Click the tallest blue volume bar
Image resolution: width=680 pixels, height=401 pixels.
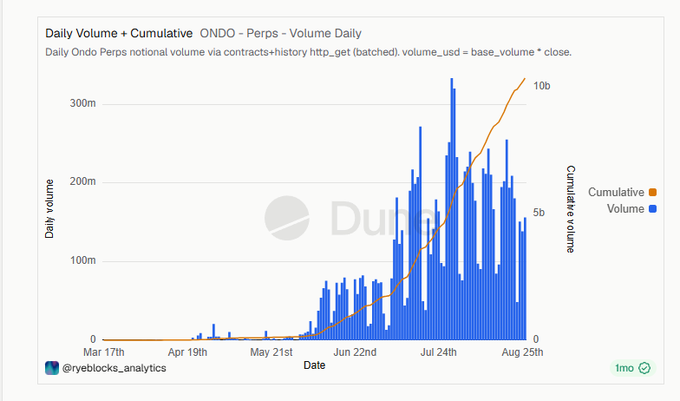point(451,209)
